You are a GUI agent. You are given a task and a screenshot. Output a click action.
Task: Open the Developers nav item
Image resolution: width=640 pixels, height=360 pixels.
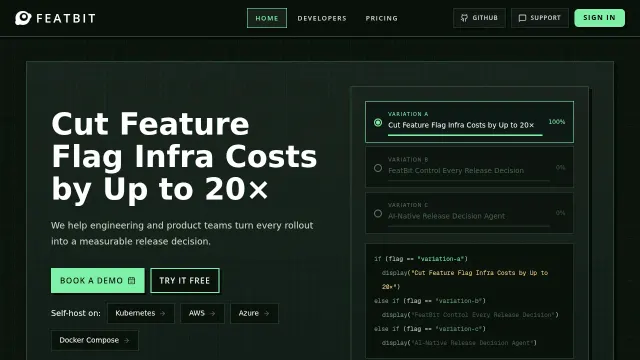[x=322, y=18]
